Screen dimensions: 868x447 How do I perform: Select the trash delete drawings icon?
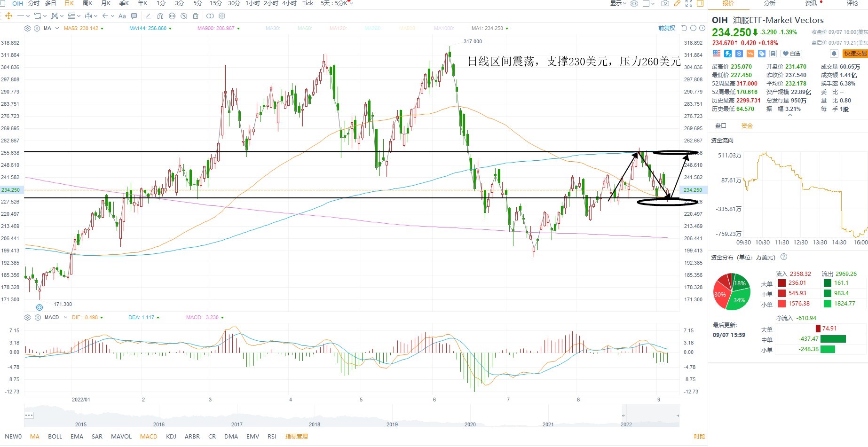pyautogui.click(x=196, y=16)
